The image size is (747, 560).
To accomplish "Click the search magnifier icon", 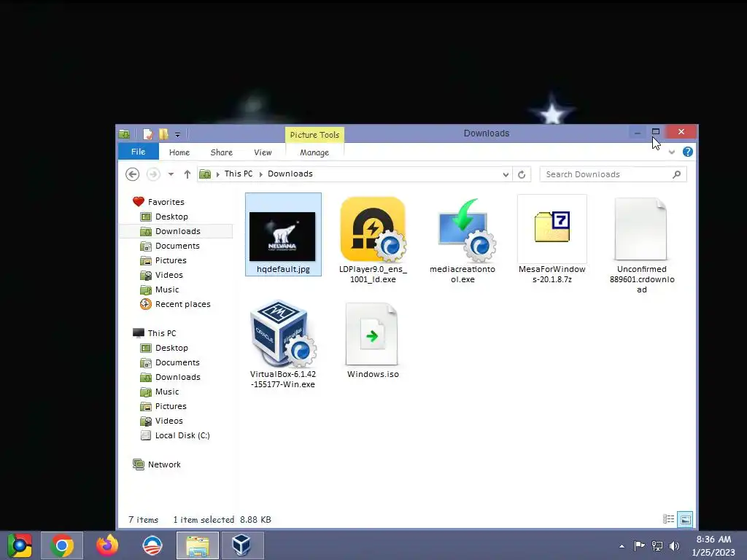I will 676,174.
